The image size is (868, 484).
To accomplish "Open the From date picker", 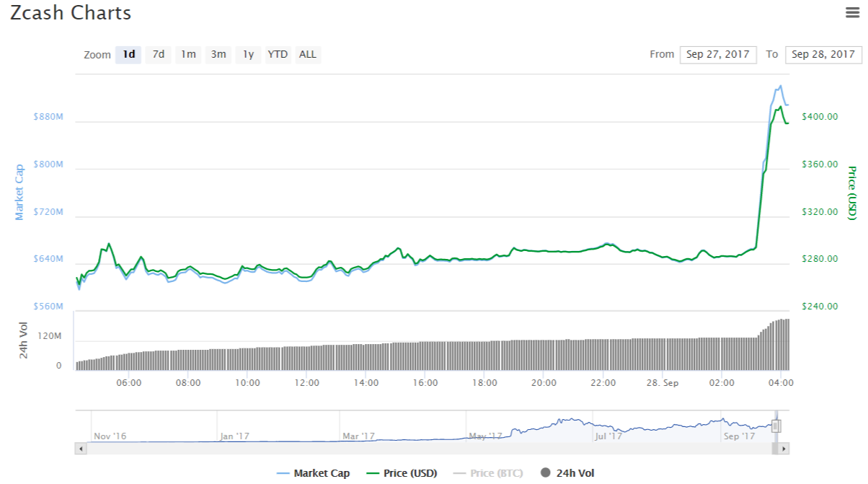I will (x=718, y=54).
